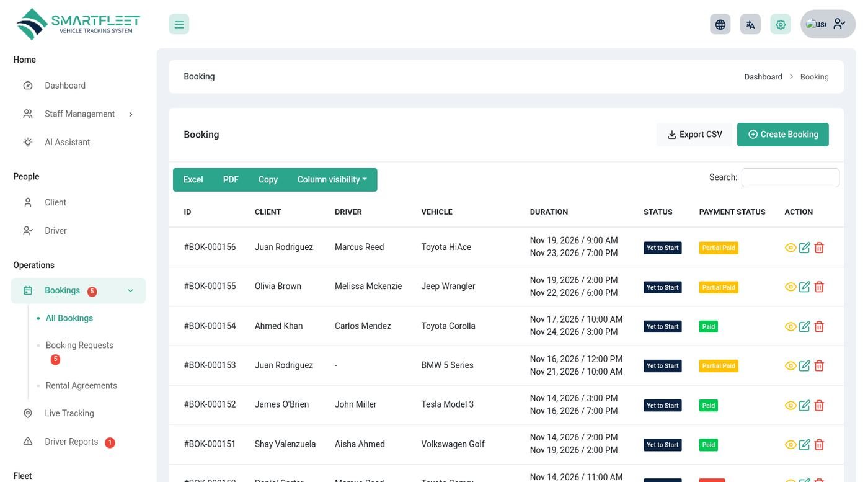Toggle the sidebar hamburger menu

point(179,24)
